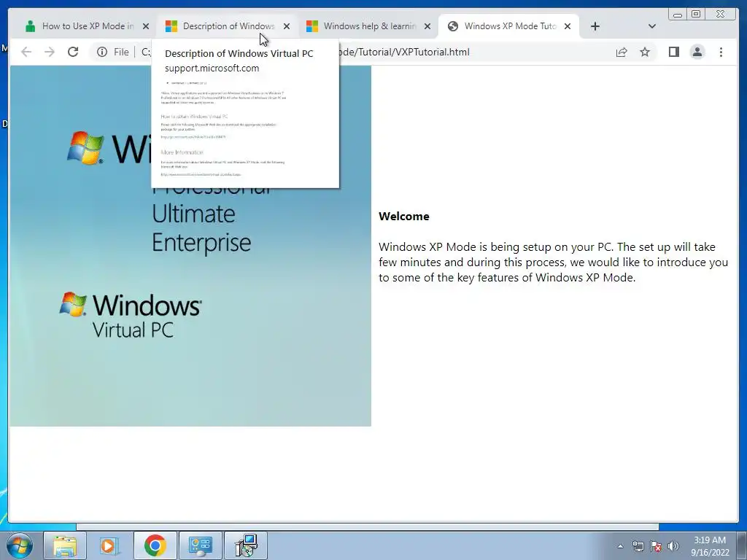Open the Chrome three-dot menu
The width and height of the screenshot is (747, 560).
pyautogui.click(x=721, y=52)
